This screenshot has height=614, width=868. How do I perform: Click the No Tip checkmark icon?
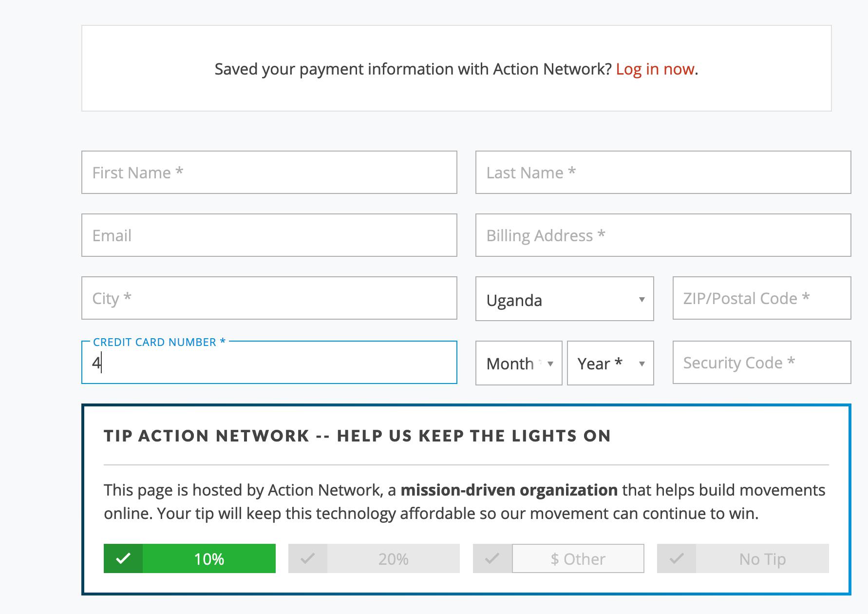(x=676, y=558)
